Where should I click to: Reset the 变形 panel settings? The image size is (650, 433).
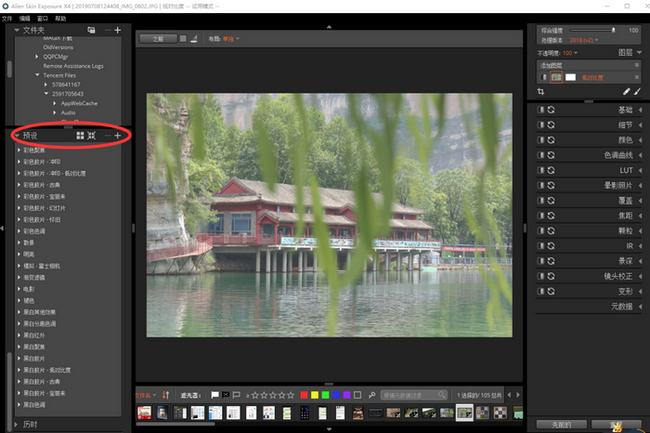coord(551,291)
